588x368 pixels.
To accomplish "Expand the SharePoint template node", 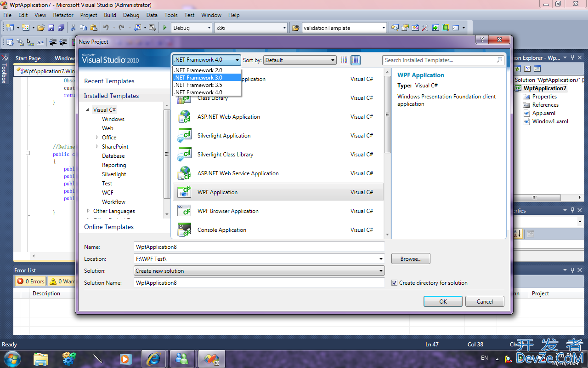I will pos(97,147).
